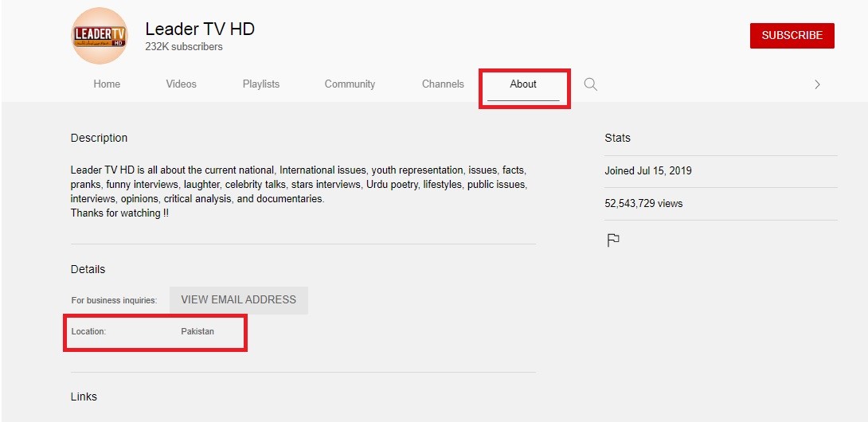Click the Location: label
The width and height of the screenshot is (868, 422).
(x=88, y=332)
